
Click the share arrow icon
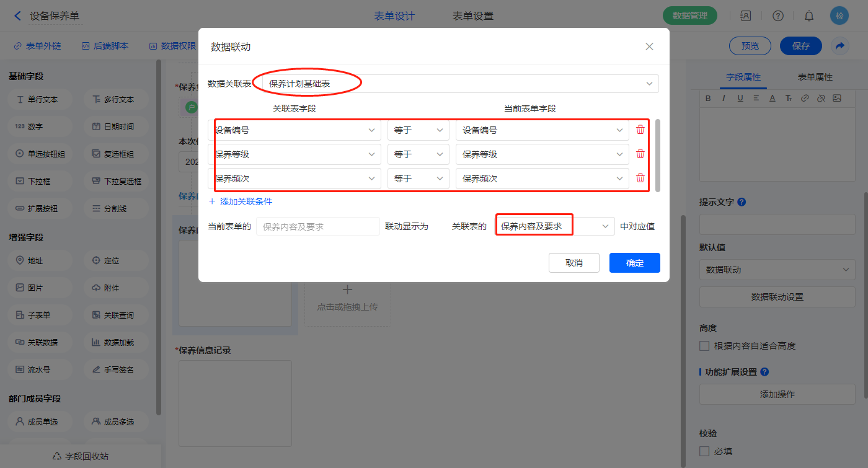coord(840,46)
